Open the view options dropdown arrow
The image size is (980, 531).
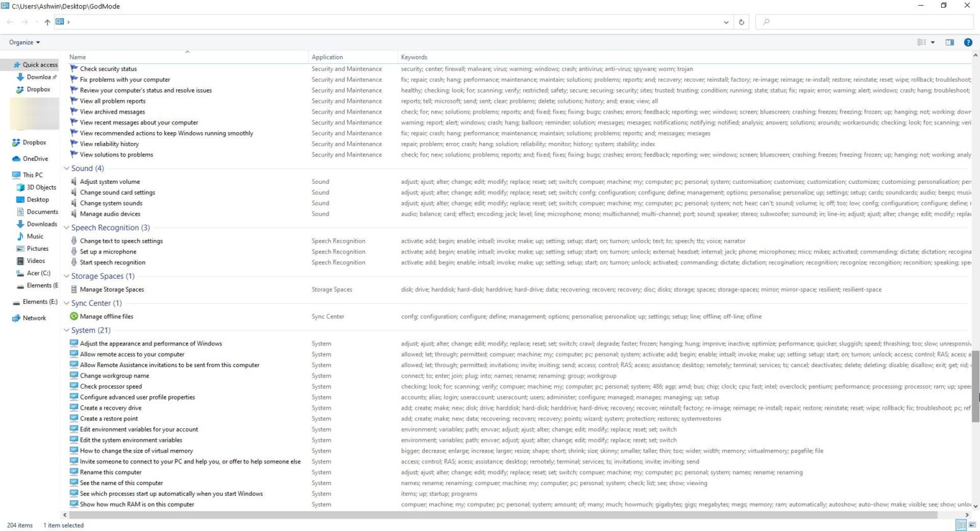933,42
